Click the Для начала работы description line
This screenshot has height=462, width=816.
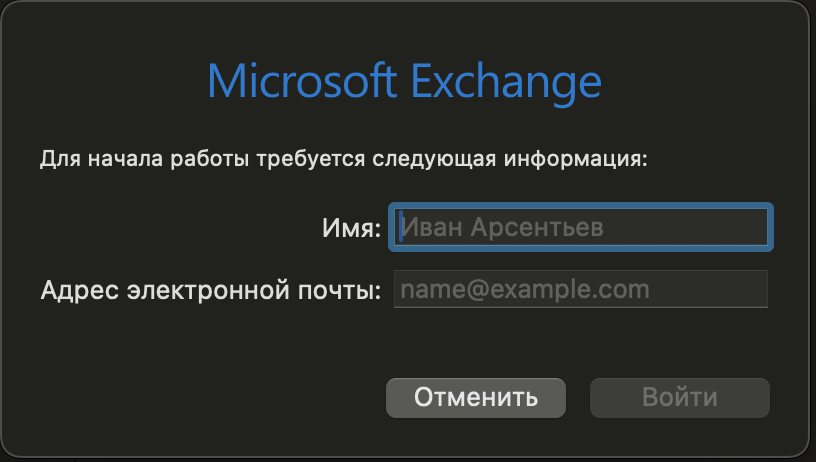(x=345, y=158)
